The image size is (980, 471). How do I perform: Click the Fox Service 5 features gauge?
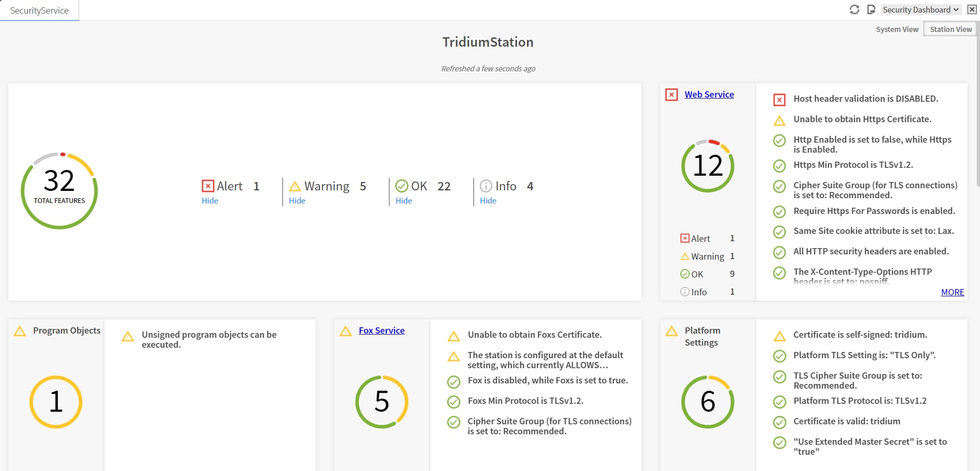tap(382, 402)
